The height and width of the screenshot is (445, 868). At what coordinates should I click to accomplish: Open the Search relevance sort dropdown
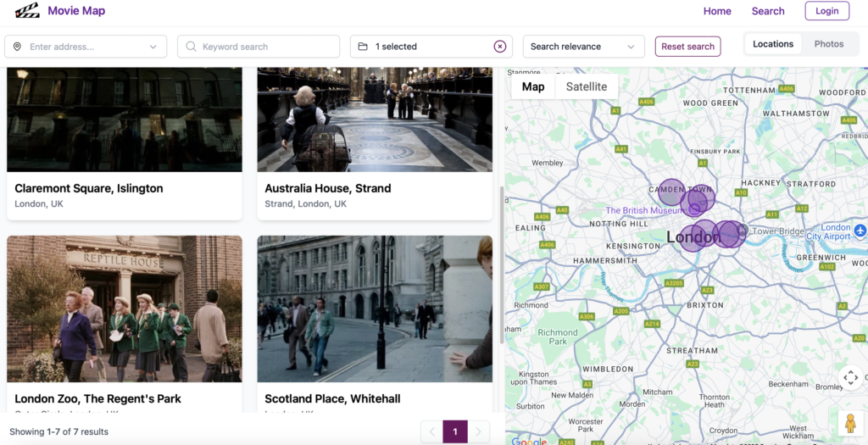point(582,47)
